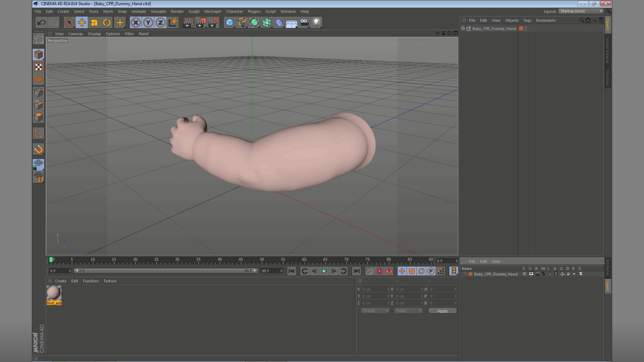Image resolution: width=644 pixels, height=362 pixels.
Task: Click the recent tools plus icon
Action: pyautogui.click(x=120, y=23)
